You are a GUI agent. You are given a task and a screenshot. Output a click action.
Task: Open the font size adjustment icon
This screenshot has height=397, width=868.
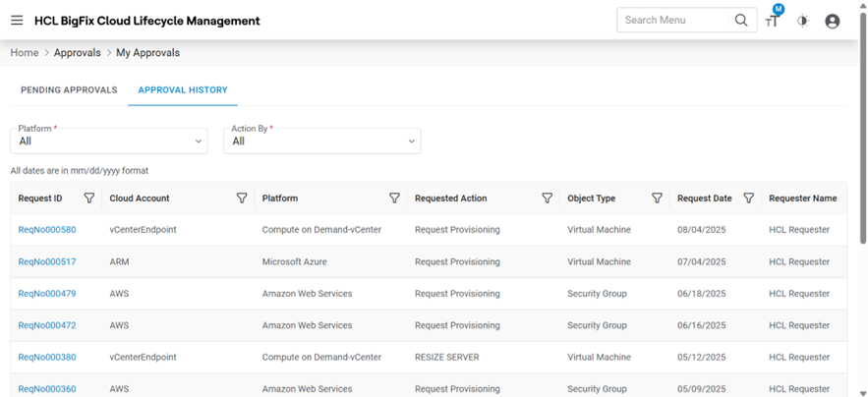coord(773,21)
